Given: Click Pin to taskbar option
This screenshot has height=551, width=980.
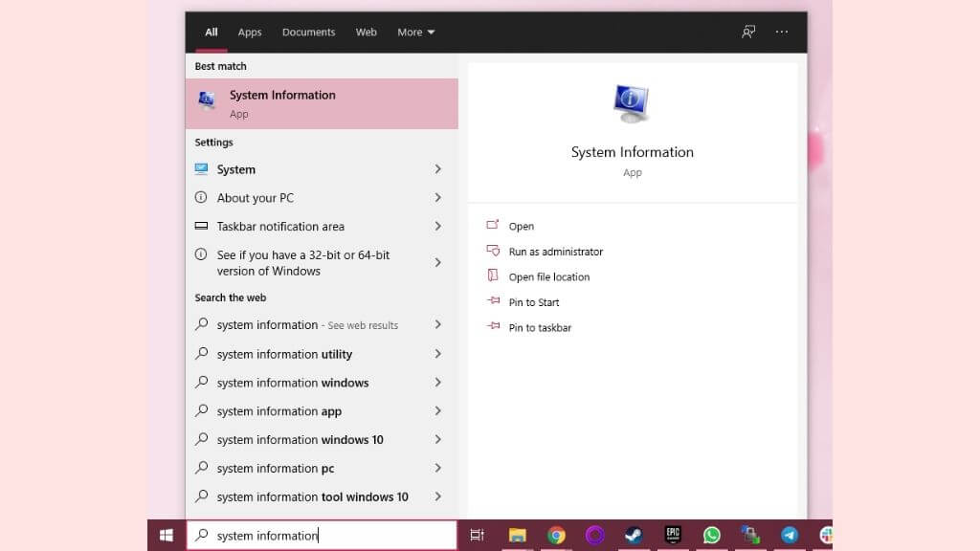Looking at the screenshot, I should 540,328.
